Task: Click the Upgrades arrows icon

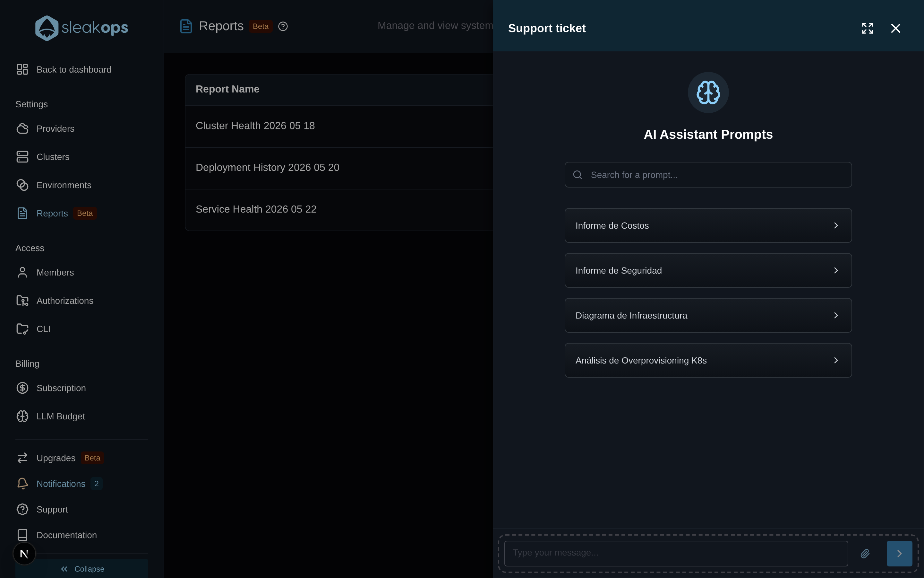Action: pos(22,458)
